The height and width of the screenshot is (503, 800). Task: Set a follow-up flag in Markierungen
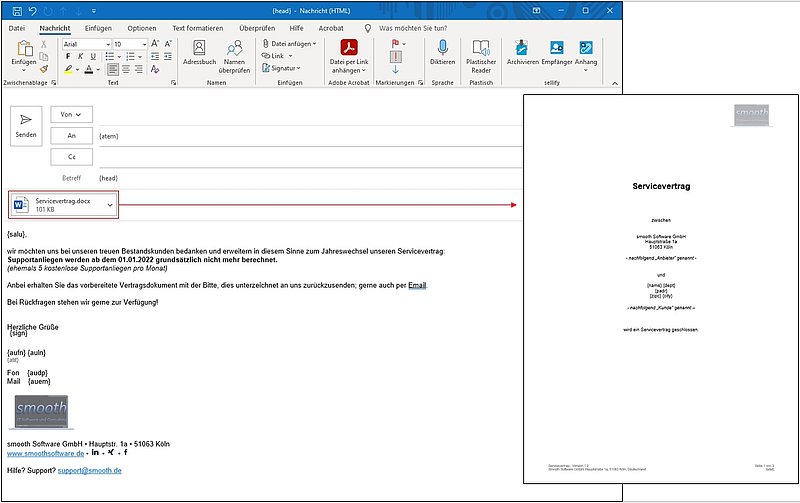coord(396,44)
